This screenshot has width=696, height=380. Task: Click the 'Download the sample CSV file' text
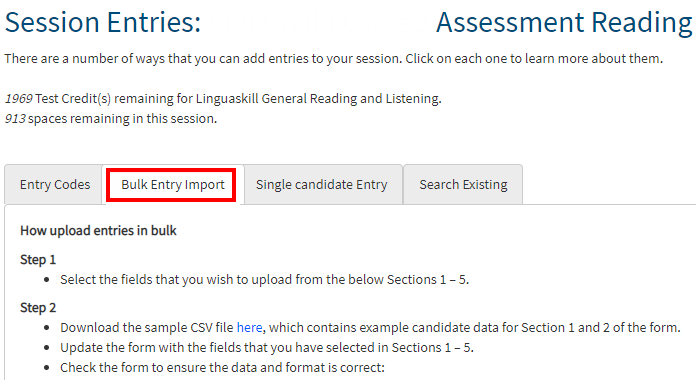pyautogui.click(x=147, y=328)
